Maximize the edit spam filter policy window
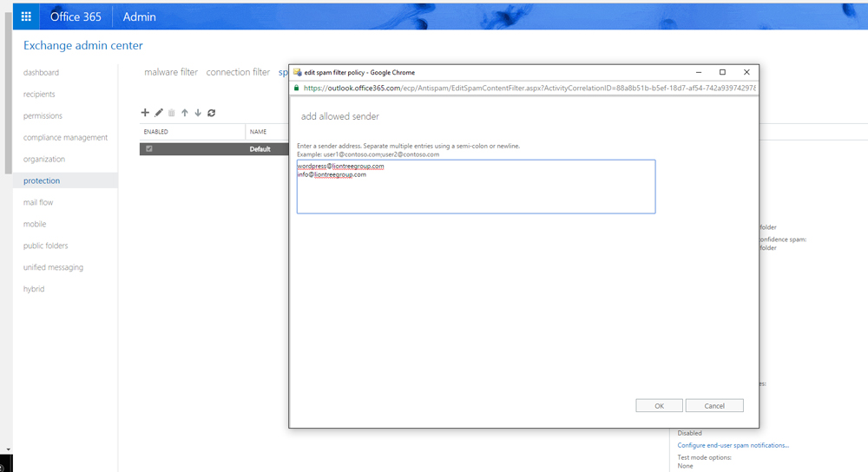The image size is (868, 472). (x=722, y=73)
